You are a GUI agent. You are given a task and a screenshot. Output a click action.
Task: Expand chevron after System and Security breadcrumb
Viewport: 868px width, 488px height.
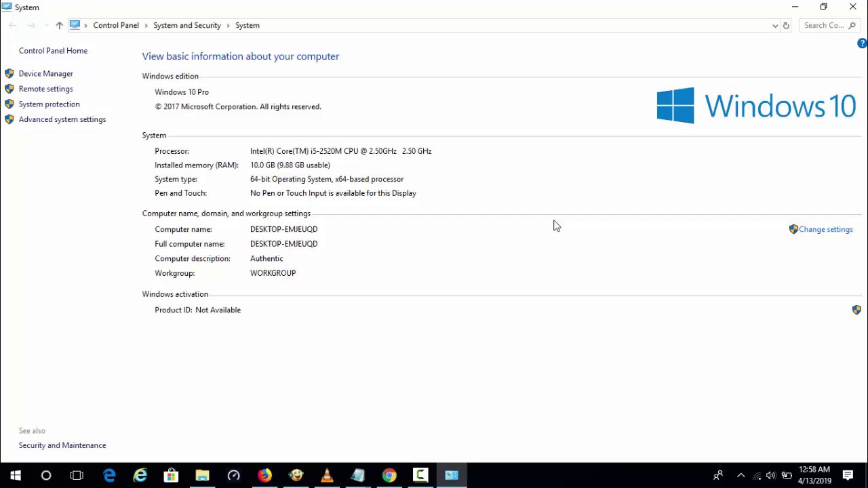228,25
